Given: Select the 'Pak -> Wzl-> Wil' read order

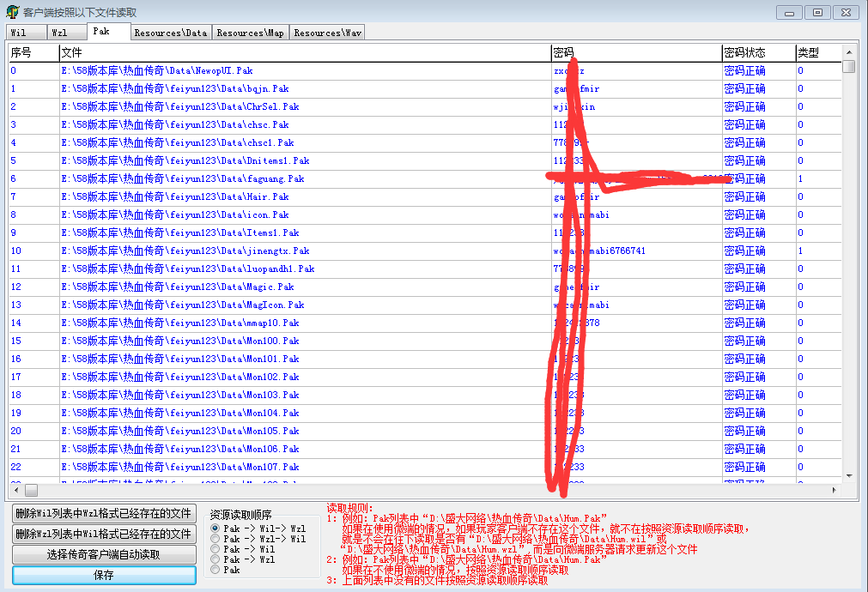Looking at the screenshot, I should pyautogui.click(x=215, y=539).
